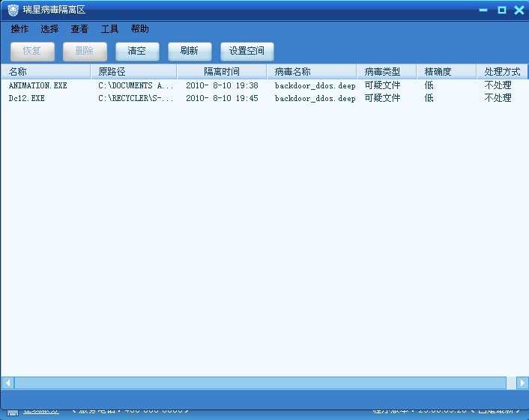Maximize the quarantine window
The image size is (529, 420).
click(x=502, y=10)
